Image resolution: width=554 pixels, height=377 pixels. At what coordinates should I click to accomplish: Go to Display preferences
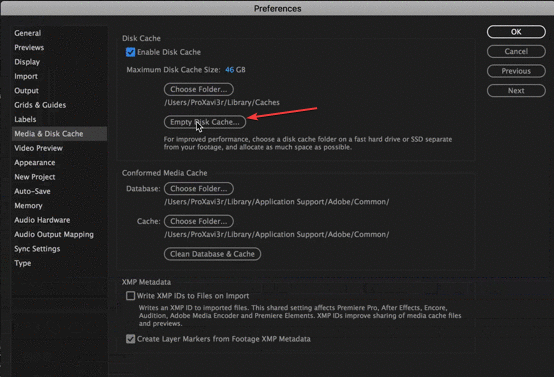pyautogui.click(x=27, y=62)
